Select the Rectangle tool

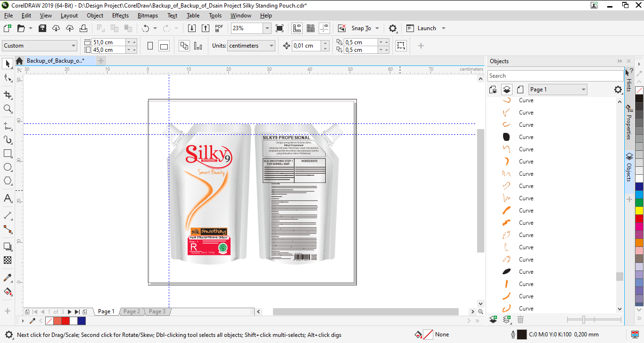click(x=8, y=154)
